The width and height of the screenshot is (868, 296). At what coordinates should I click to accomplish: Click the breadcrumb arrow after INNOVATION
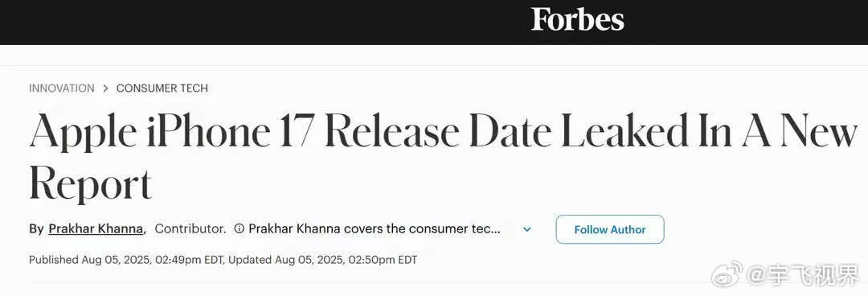pyautogui.click(x=105, y=88)
